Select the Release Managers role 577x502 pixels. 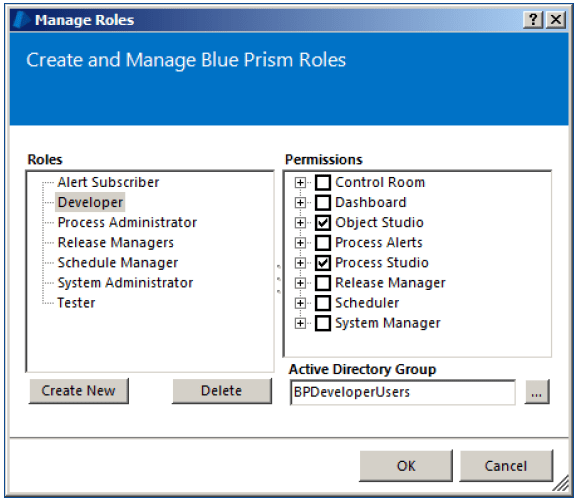pos(116,243)
